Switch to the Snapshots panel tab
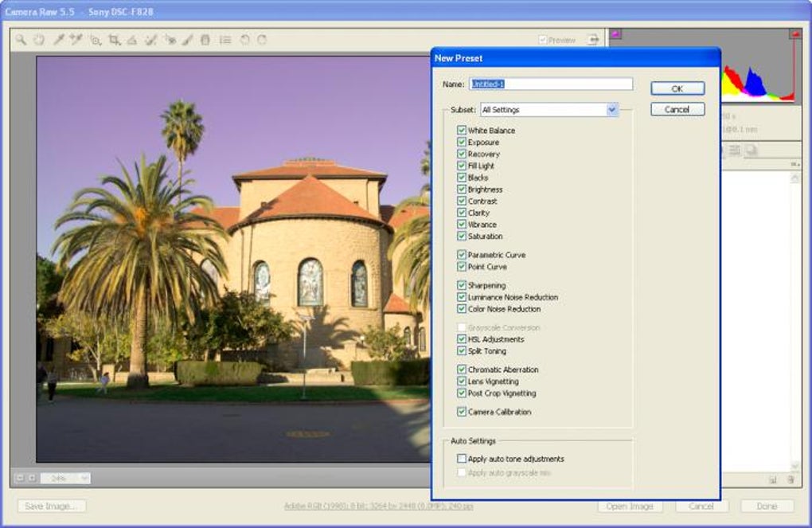This screenshot has height=528, width=812. 751,151
